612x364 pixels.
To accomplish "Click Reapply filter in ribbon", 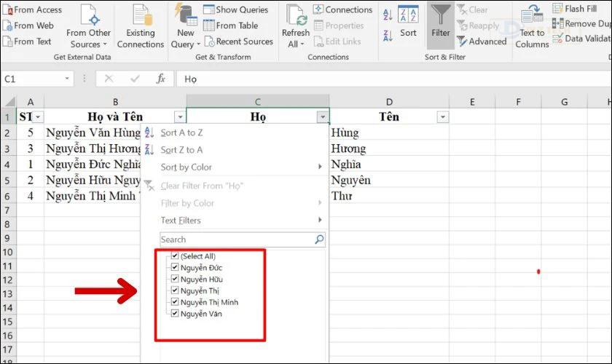I will (x=478, y=25).
